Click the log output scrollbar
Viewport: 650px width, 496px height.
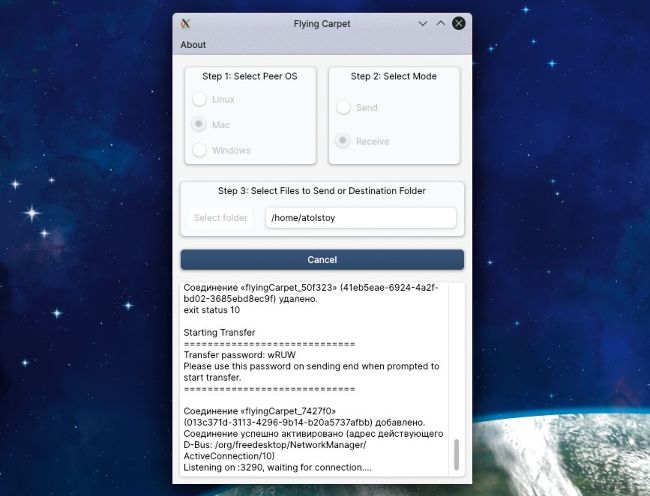(457, 455)
